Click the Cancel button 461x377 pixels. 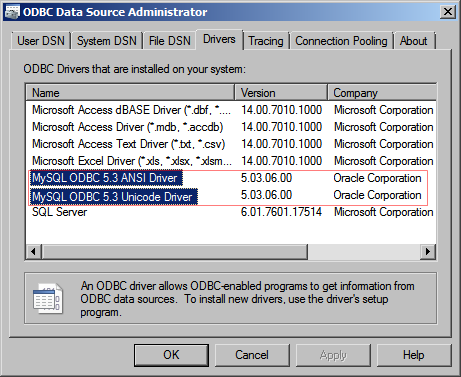click(x=252, y=355)
